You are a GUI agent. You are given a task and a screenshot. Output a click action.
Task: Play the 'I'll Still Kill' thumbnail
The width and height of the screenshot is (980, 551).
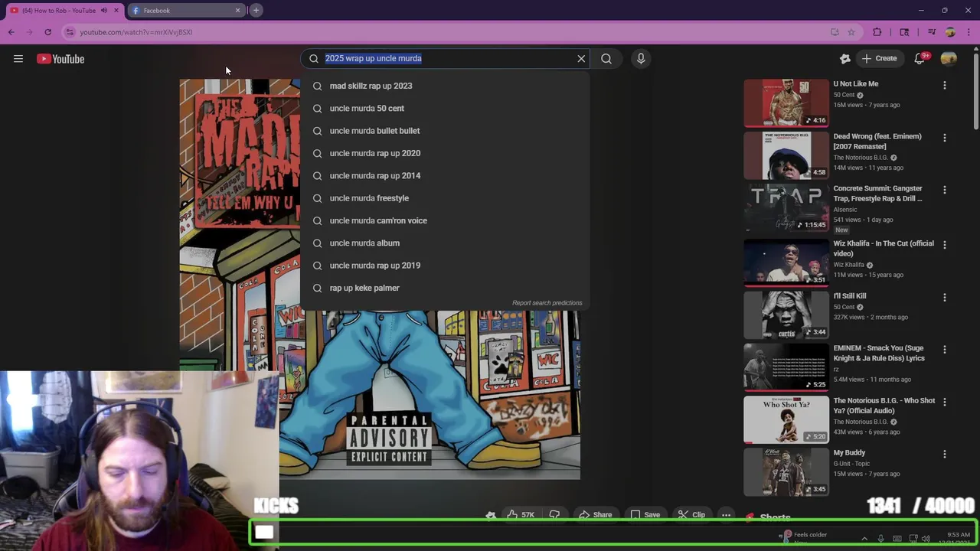[786, 315]
